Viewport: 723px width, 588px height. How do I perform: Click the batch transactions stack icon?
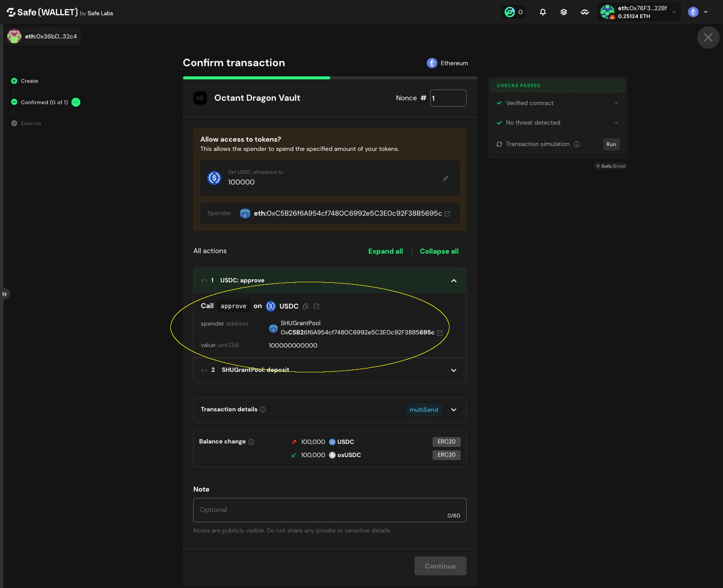pyautogui.click(x=563, y=12)
